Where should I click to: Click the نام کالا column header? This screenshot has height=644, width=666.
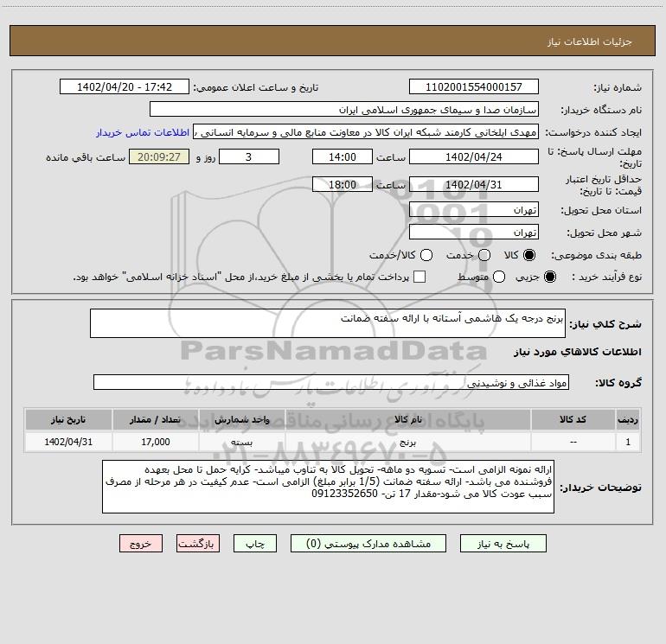pos(407,420)
